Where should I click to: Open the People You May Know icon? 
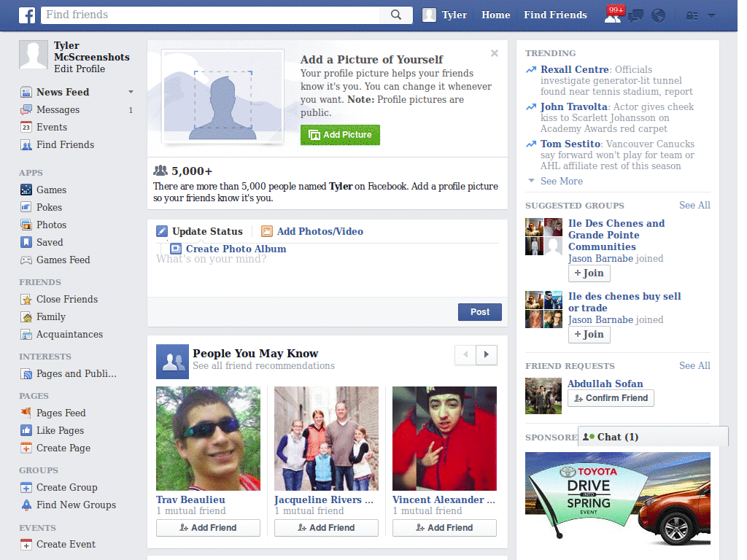coord(172,362)
